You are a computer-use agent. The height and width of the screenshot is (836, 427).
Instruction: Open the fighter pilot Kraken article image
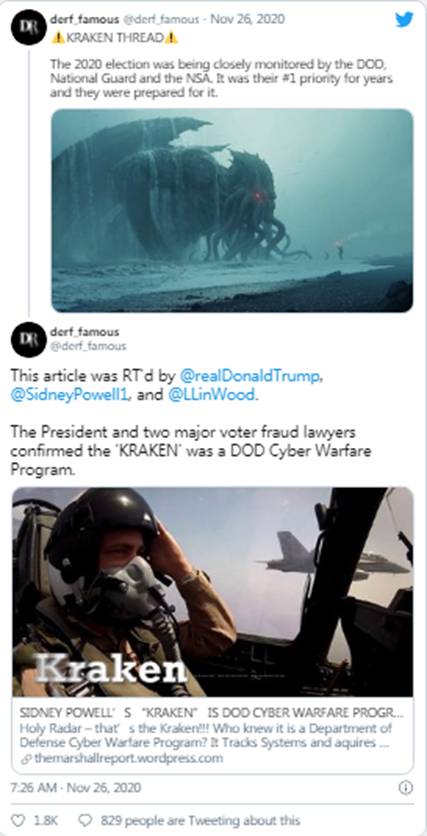tap(213, 592)
